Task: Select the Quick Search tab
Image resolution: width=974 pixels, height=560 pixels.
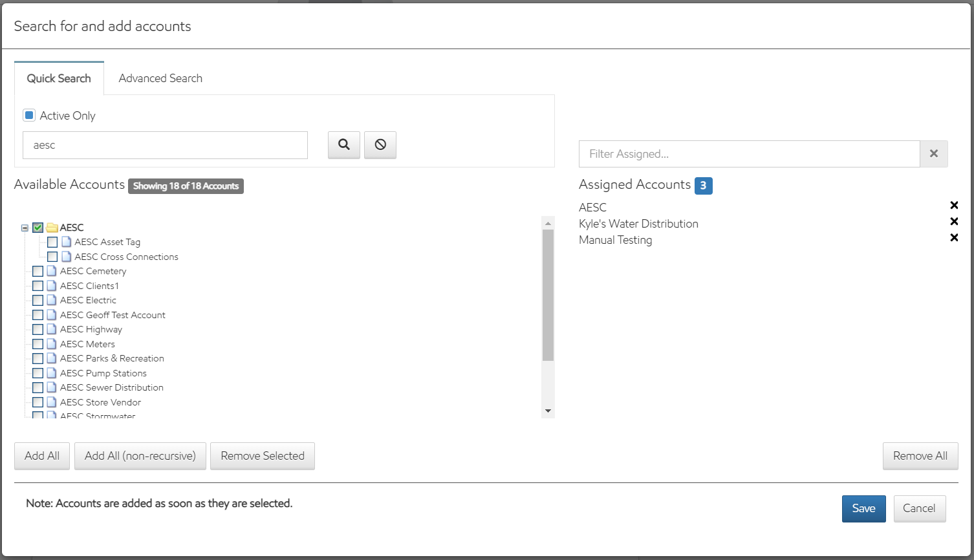Action: click(59, 78)
